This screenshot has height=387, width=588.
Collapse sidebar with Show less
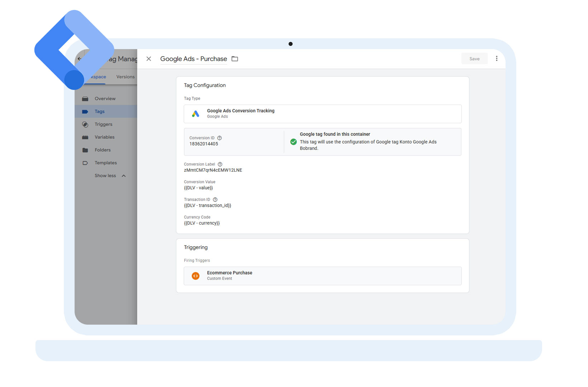tap(110, 176)
